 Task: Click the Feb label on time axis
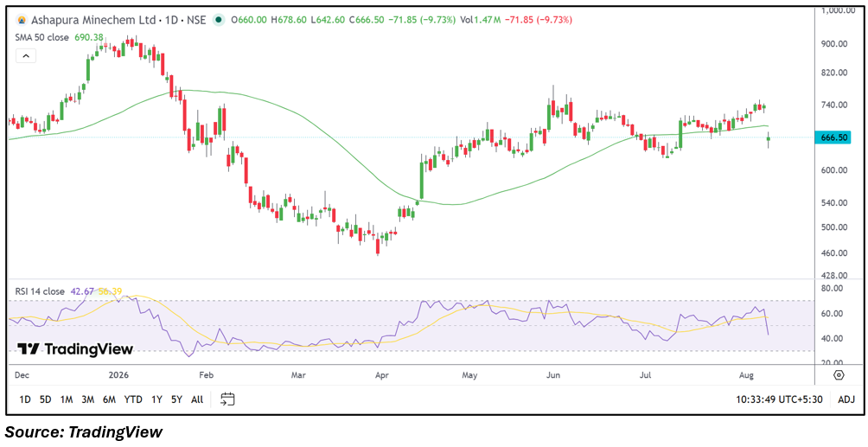207,375
